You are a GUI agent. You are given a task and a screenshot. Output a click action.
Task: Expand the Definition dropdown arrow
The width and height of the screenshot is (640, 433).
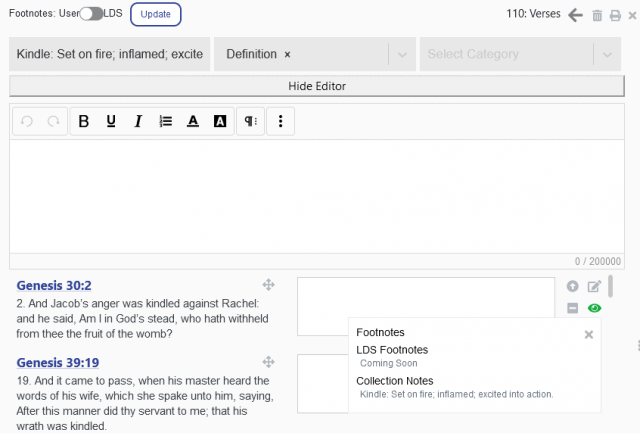[x=402, y=54]
